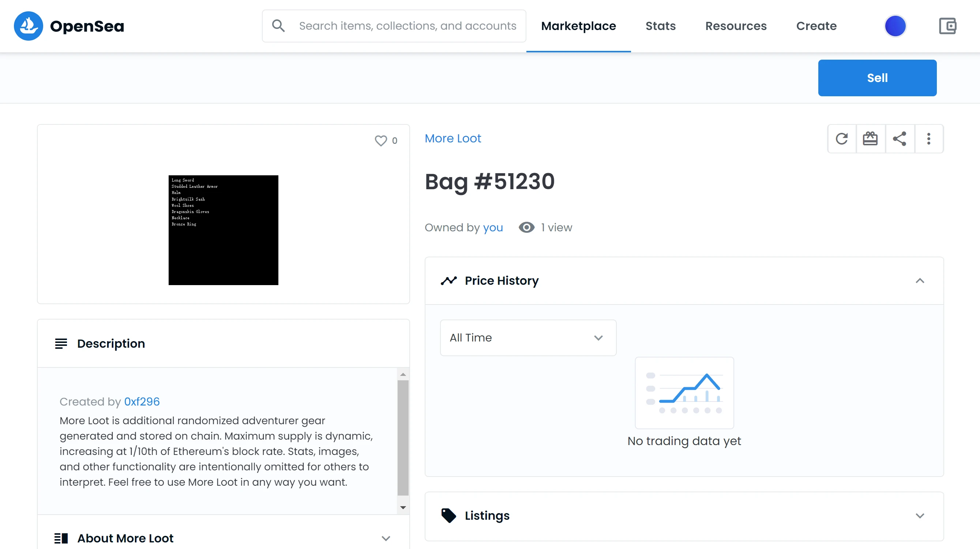The image size is (980, 549).
Task: Click the share icon
Action: point(900,139)
